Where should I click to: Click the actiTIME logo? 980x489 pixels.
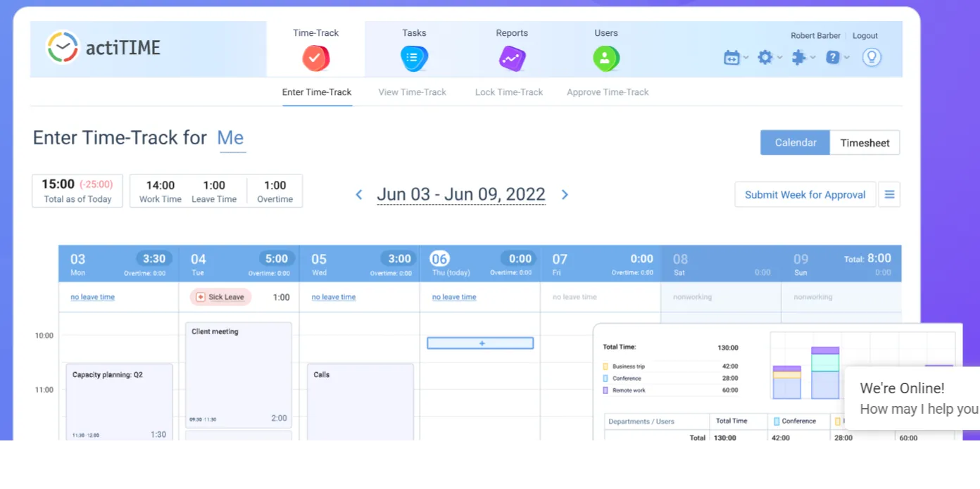[x=104, y=48]
